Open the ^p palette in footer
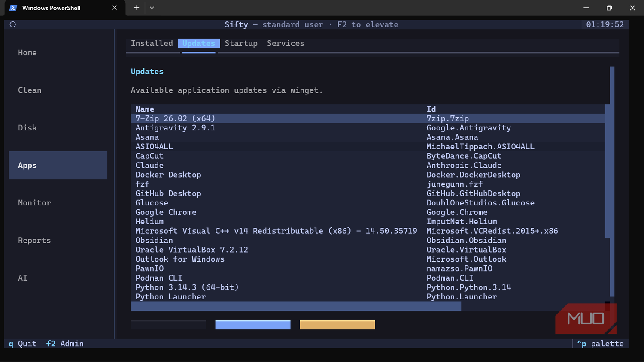The height and width of the screenshot is (362, 644). (600, 344)
